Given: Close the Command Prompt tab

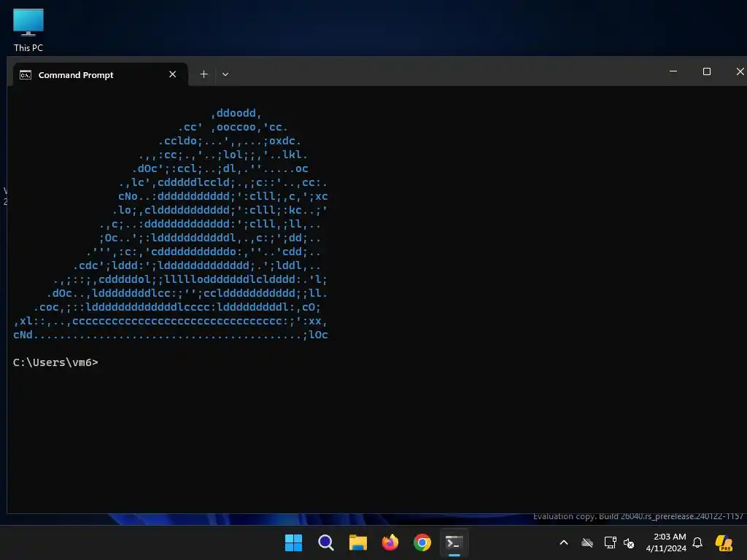Looking at the screenshot, I should click(x=172, y=74).
